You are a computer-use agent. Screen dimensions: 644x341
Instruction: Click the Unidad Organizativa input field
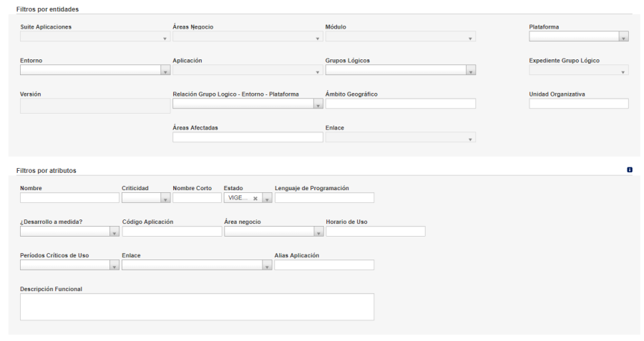coord(579,104)
